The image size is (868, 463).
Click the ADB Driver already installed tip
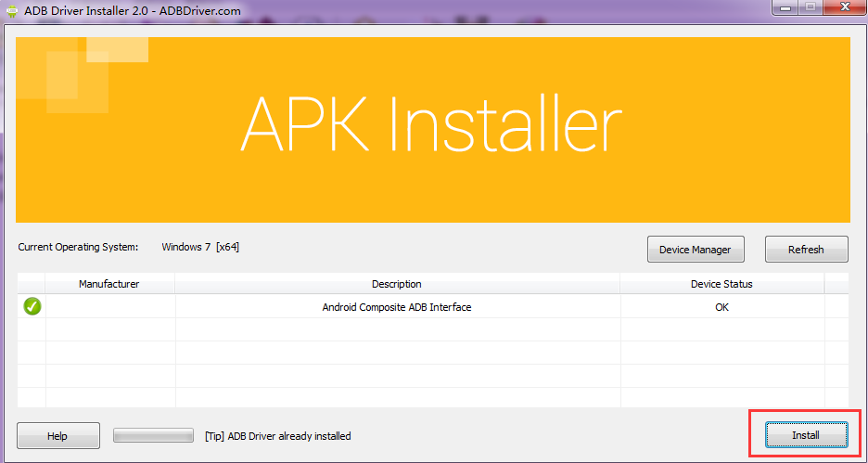click(278, 436)
